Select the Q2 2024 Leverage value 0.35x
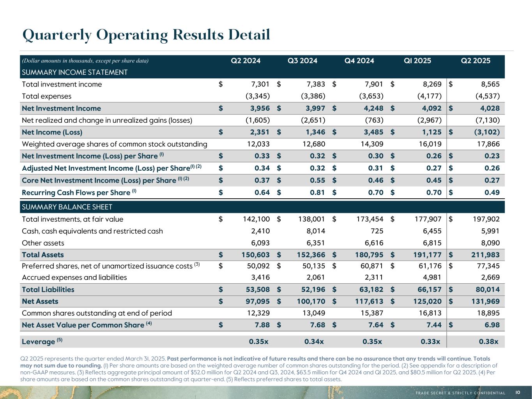The width and height of the screenshot is (532, 399). pyautogui.click(x=259, y=342)
